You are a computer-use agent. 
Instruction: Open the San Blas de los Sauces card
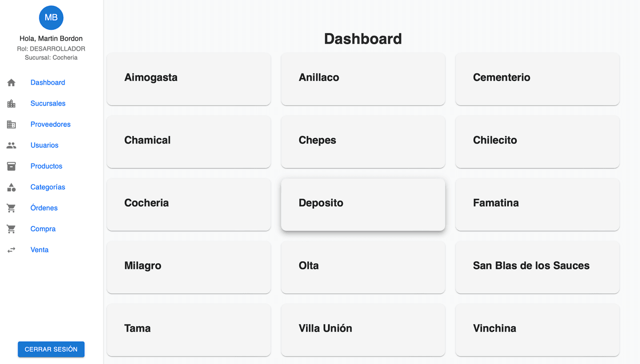pos(537,266)
